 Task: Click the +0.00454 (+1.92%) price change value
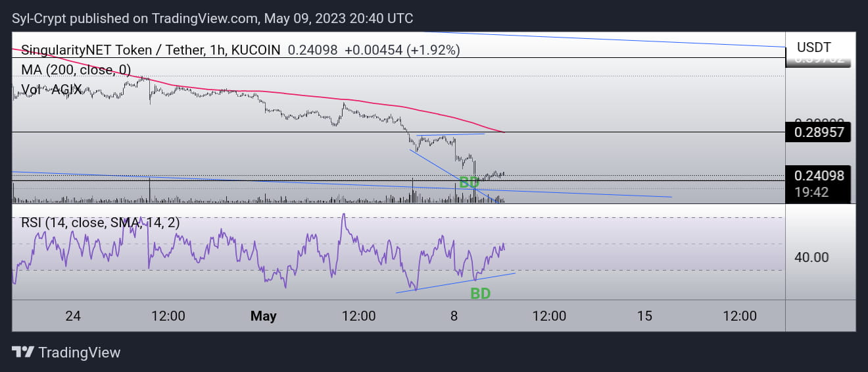tap(402, 49)
